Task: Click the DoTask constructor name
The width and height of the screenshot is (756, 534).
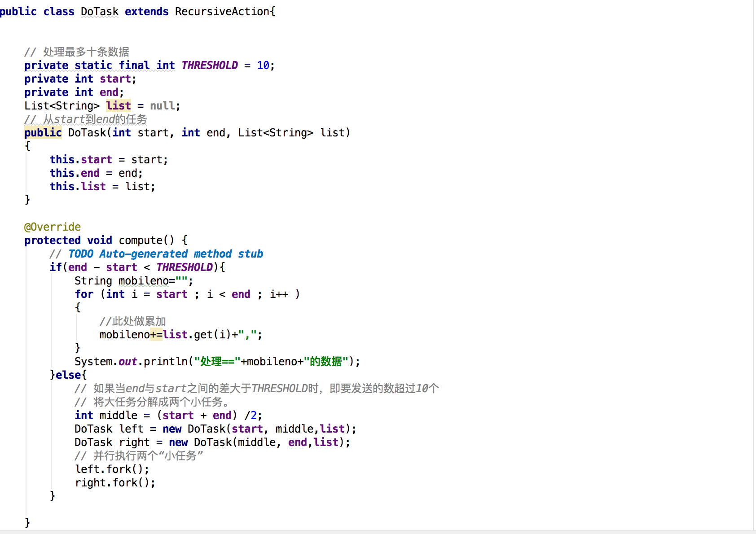Action: pyautogui.click(x=87, y=133)
